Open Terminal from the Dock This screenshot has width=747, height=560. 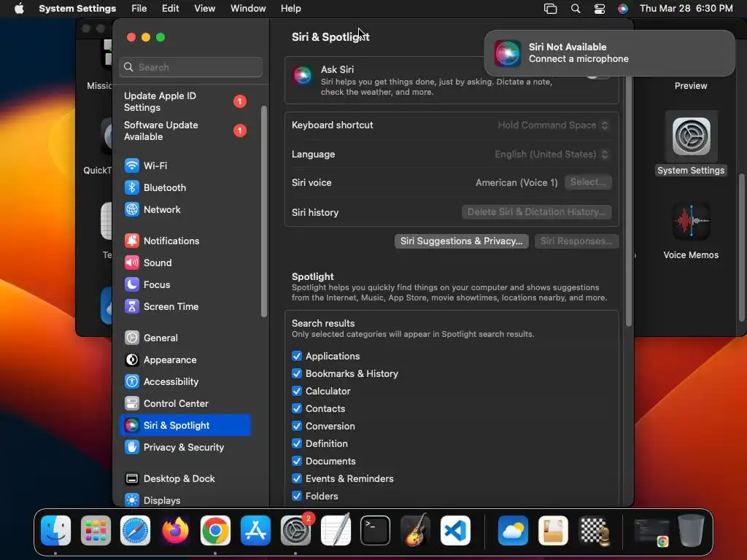pos(376,531)
